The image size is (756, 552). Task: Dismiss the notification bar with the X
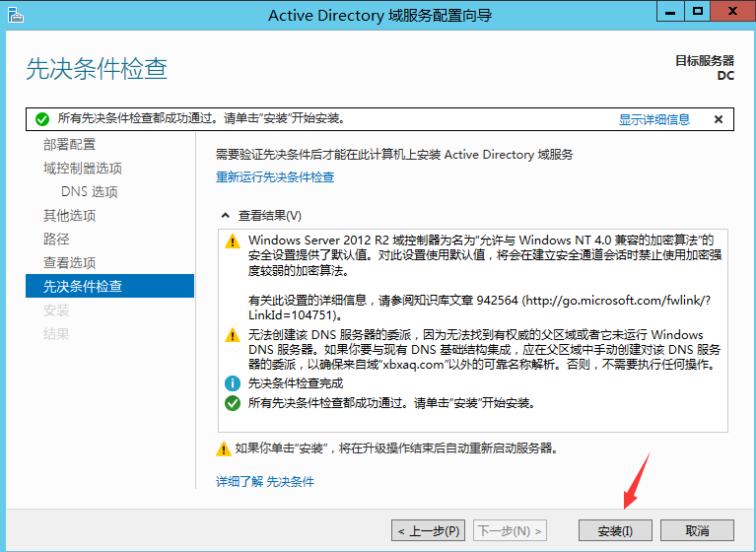719,119
